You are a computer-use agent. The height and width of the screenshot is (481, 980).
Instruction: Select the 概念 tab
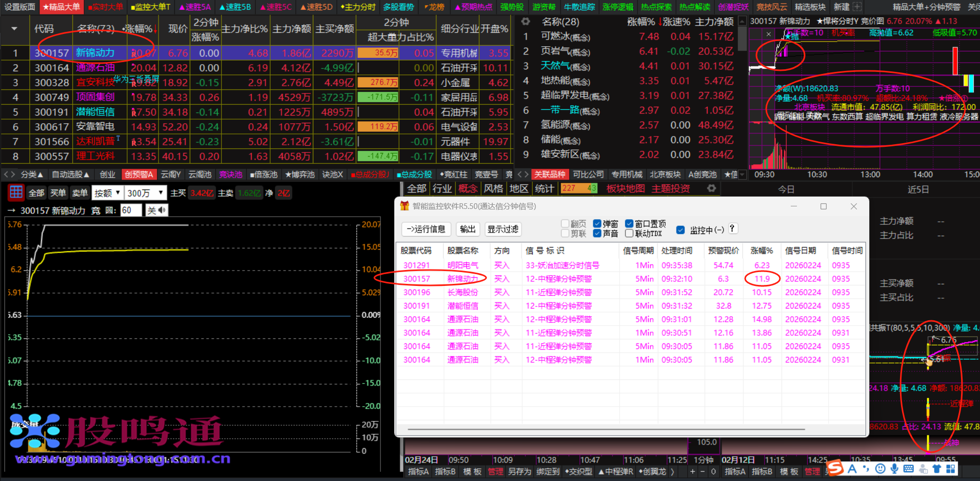pos(467,188)
